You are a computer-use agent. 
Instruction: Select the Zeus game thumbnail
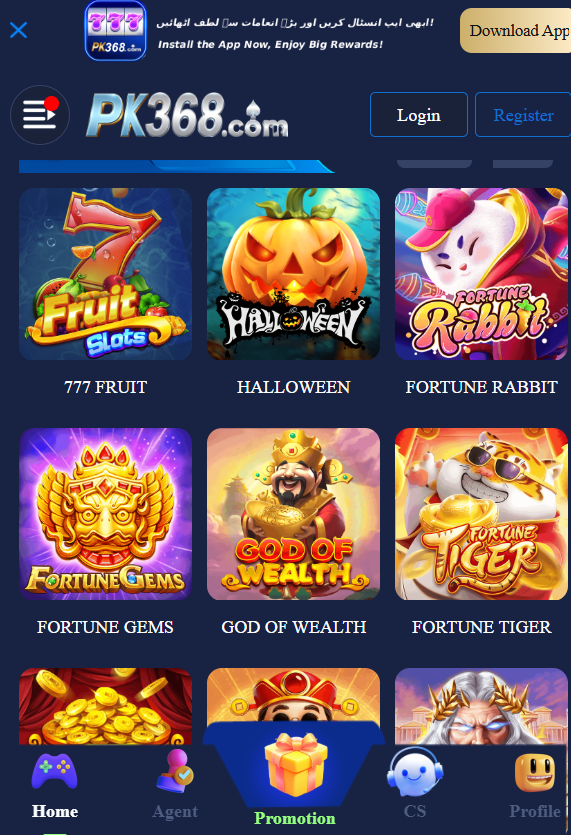tap(481, 706)
